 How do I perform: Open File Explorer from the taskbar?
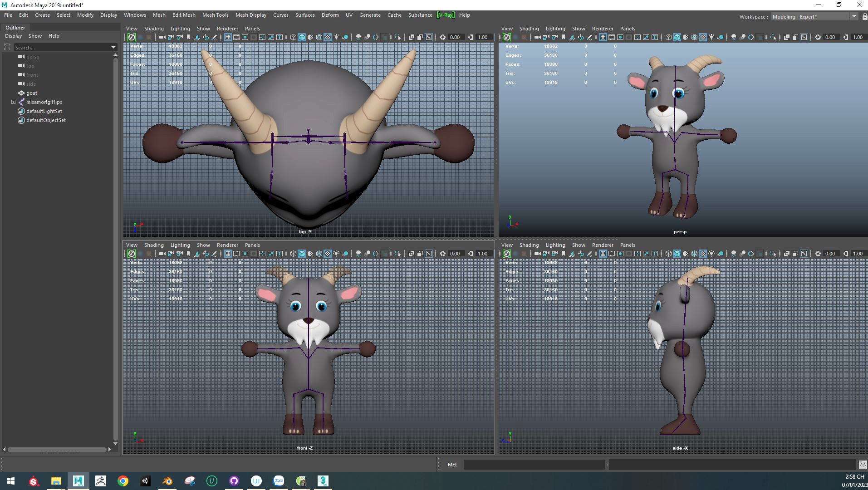click(56, 481)
